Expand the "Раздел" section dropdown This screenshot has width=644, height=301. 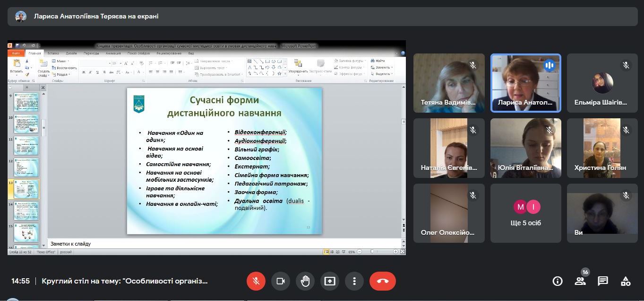[61, 74]
